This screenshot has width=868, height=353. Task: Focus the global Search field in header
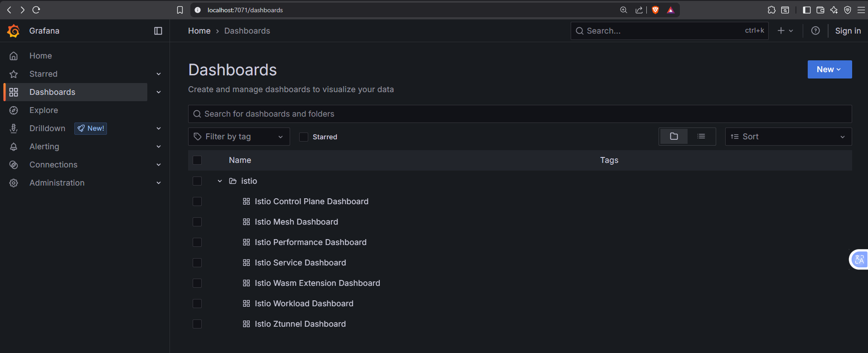669,31
